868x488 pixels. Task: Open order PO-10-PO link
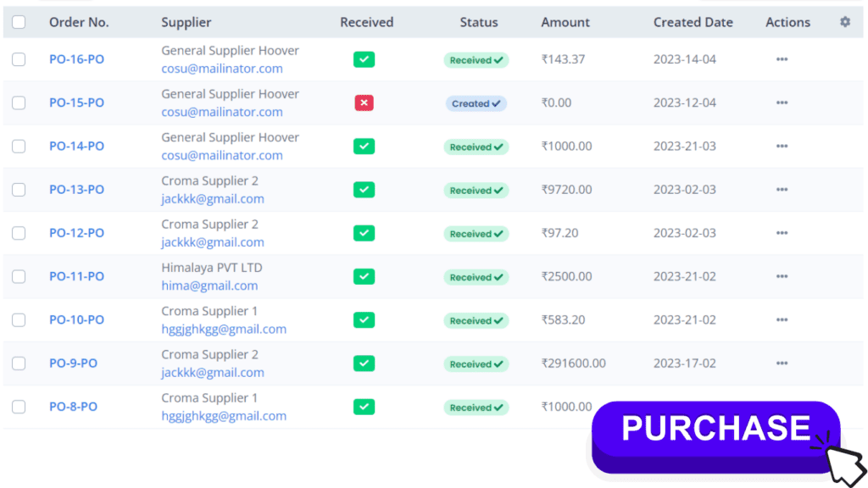tap(76, 319)
